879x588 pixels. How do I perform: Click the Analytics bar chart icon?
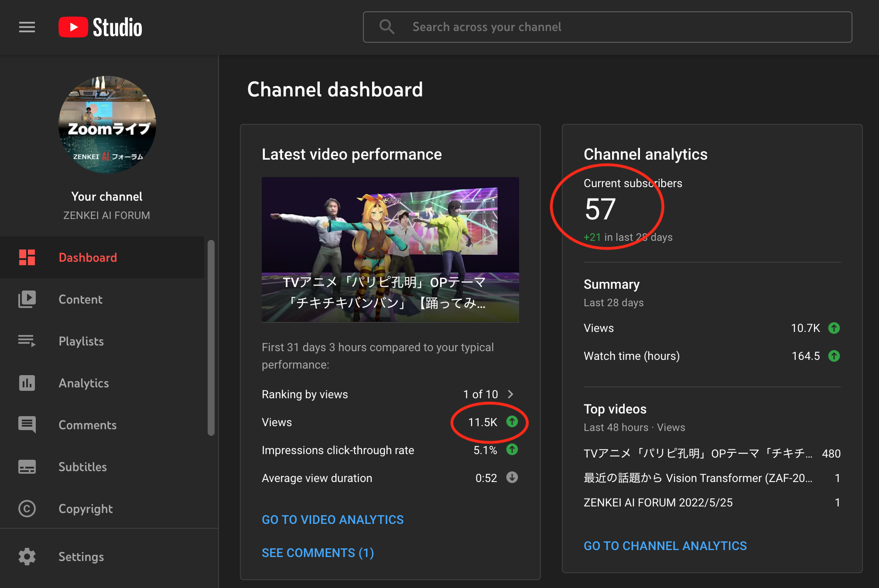click(27, 383)
